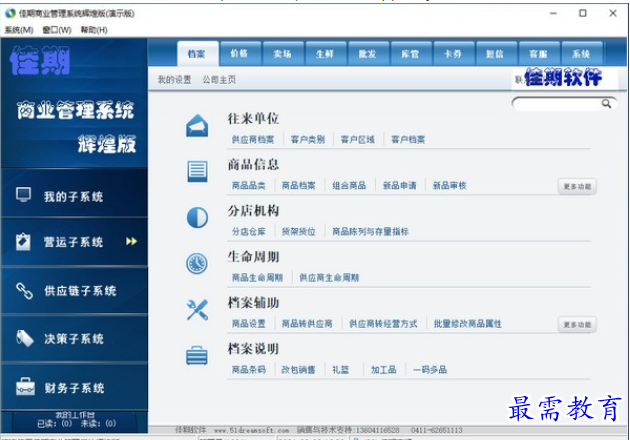Open 客户区域
This screenshot has width=630, height=440.
pyautogui.click(x=358, y=139)
